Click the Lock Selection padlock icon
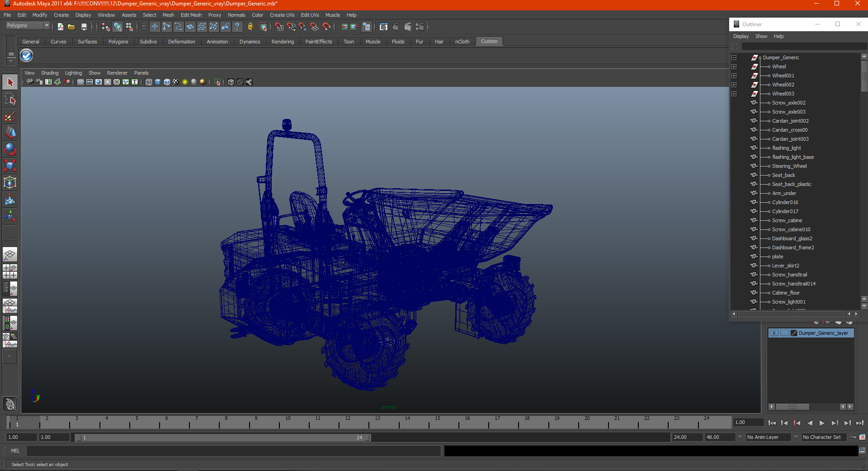 [250, 27]
